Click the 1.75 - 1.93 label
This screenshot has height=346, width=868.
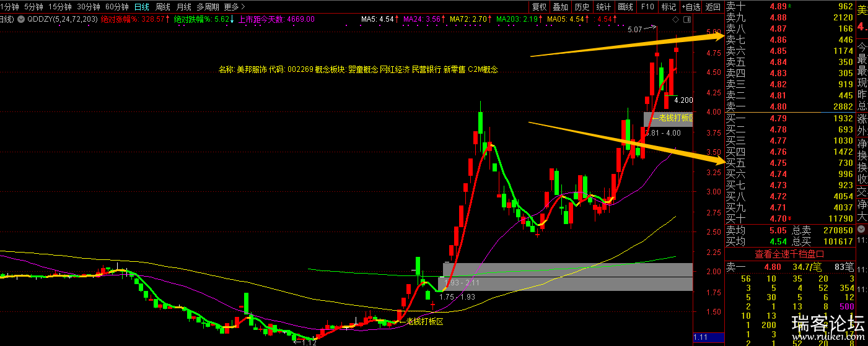pos(457,297)
